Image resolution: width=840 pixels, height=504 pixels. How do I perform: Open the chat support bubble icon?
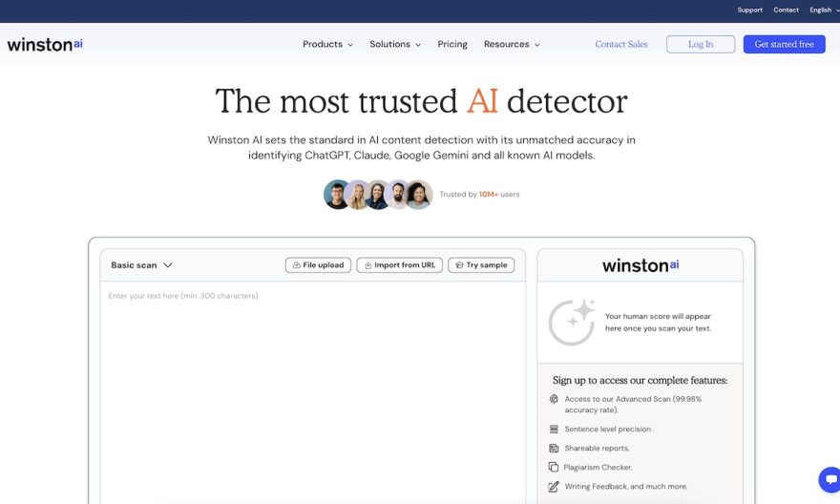click(829, 479)
